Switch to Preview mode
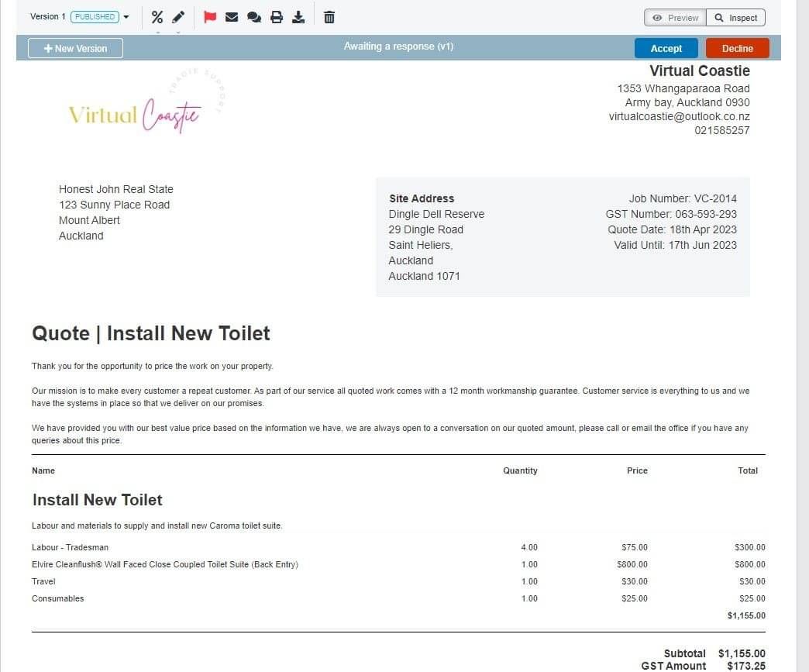The width and height of the screenshot is (809, 672). pyautogui.click(x=675, y=18)
